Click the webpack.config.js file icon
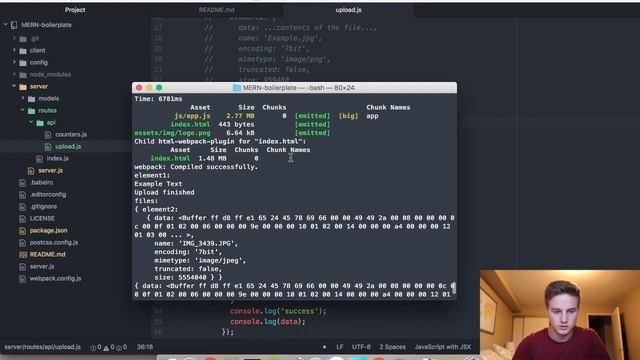The height and width of the screenshot is (360, 640). 22,279
